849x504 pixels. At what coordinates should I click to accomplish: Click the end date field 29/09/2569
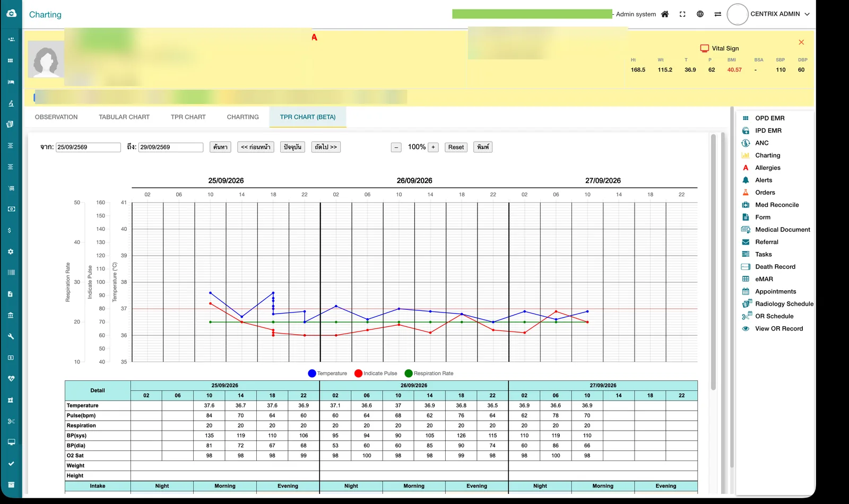click(x=171, y=147)
